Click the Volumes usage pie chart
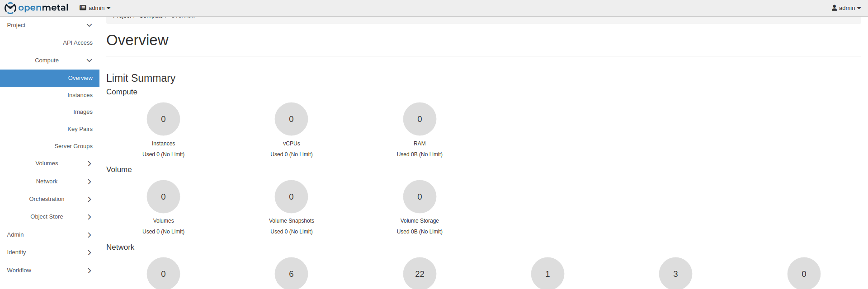Image resolution: width=868 pixels, height=289 pixels. point(163,197)
